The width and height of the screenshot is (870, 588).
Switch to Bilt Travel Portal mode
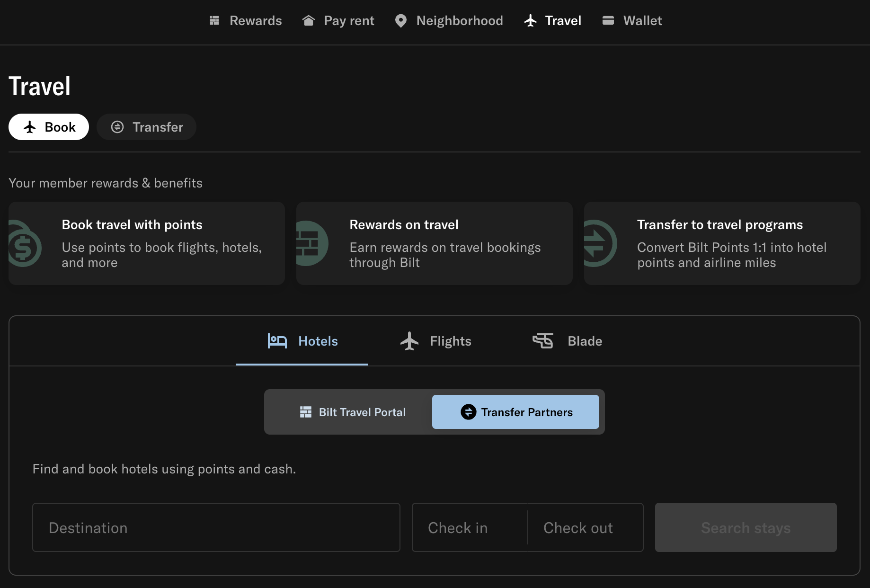tap(352, 412)
